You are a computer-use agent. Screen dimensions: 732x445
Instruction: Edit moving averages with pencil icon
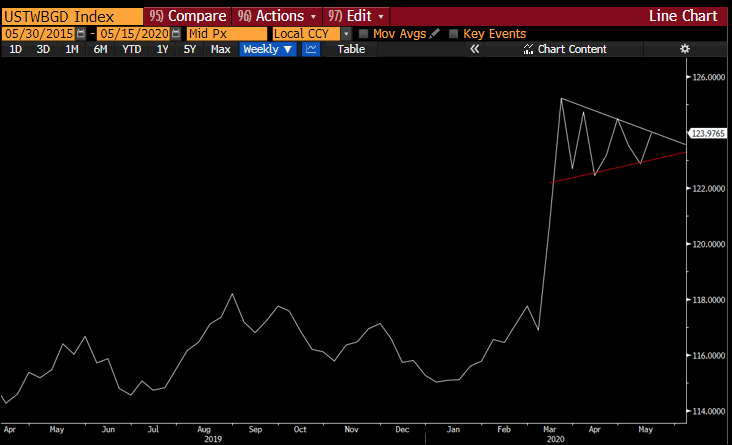(x=434, y=34)
